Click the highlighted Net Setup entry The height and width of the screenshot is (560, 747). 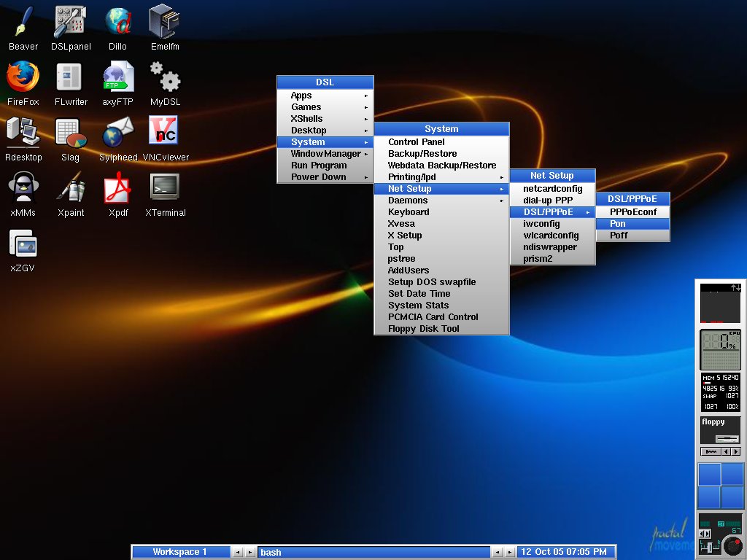(x=441, y=189)
